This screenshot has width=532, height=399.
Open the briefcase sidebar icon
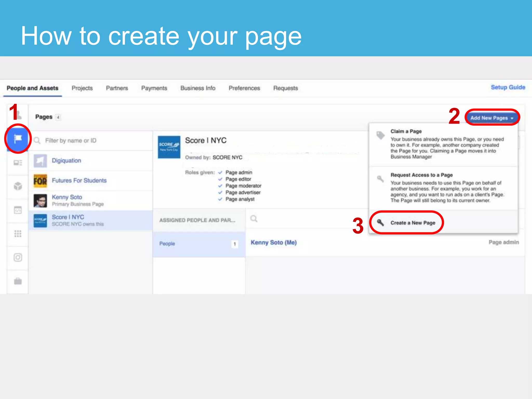pyautogui.click(x=18, y=281)
